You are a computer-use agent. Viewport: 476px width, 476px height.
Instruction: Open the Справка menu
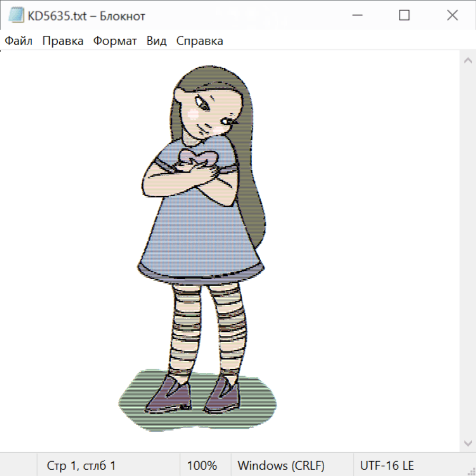click(199, 41)
